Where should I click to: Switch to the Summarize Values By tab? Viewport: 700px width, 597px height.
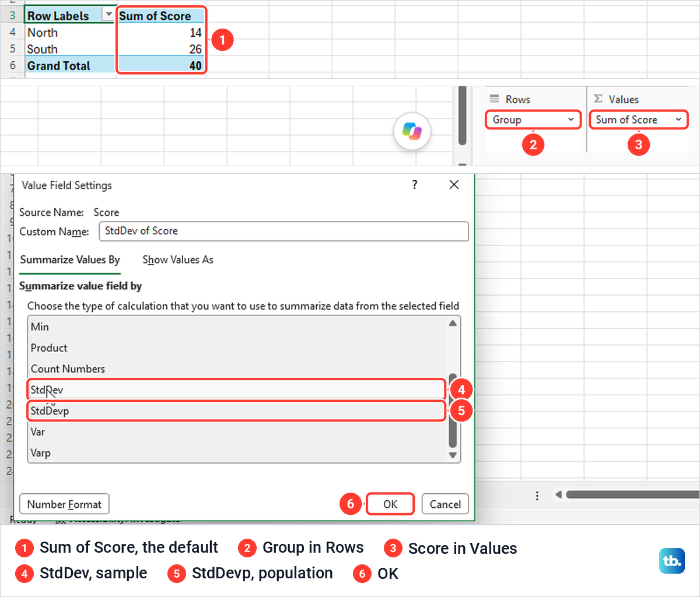pyautogui.click(x=70, y=260)
